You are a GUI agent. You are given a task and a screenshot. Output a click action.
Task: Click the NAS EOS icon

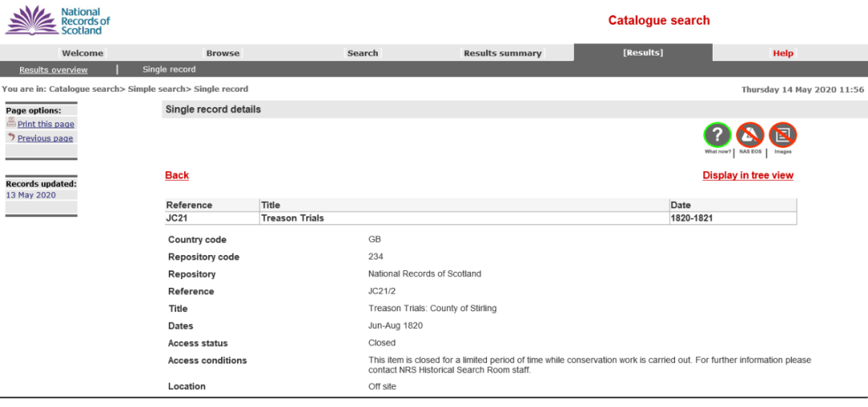(750, 134)
